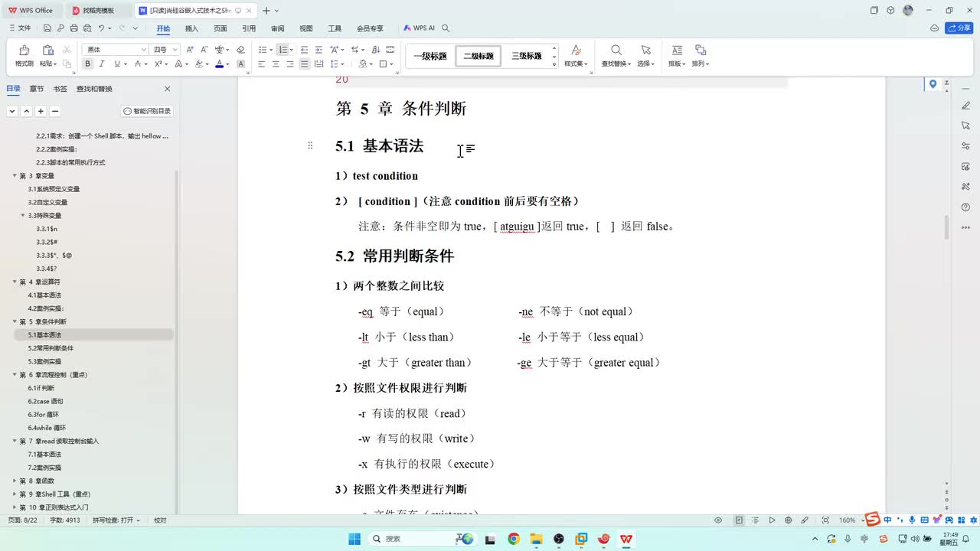Open the 视图 (View) ribbon tab

click(306, 28)
